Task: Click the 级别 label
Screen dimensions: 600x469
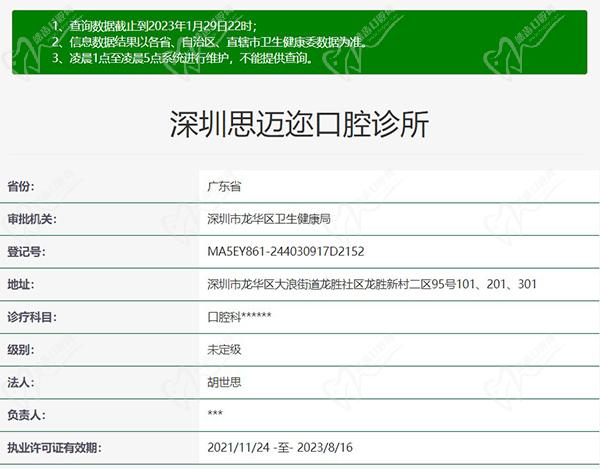Action: pyautogui.click(x=21, y=350)
